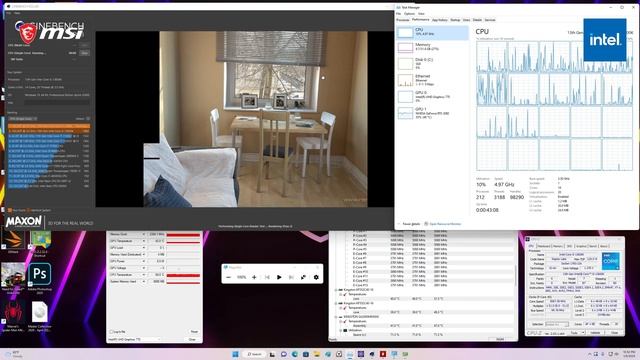The height and width of the screenshot is (360, 640).
Task: Switch to CPU-Z Graphics tab
Action: coord(581,246)
